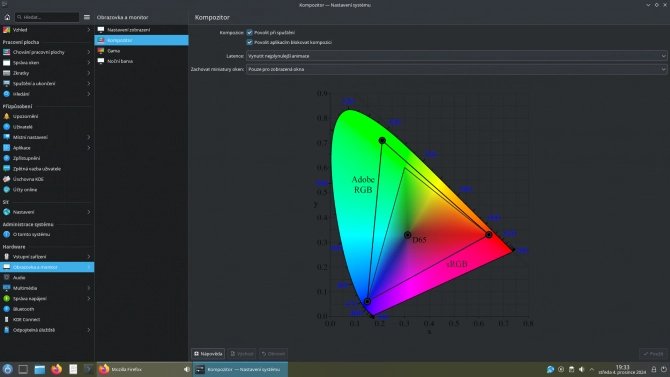This screenshot has width=670, height=377.
Task: Open Chování pracovní plochy settings
Action: [x=47, y=52]
